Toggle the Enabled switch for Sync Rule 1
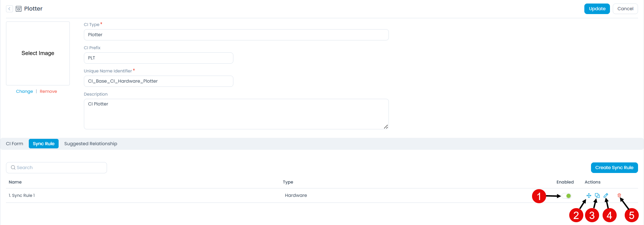This screenshot has height=225, width=644. coord(566,196)
